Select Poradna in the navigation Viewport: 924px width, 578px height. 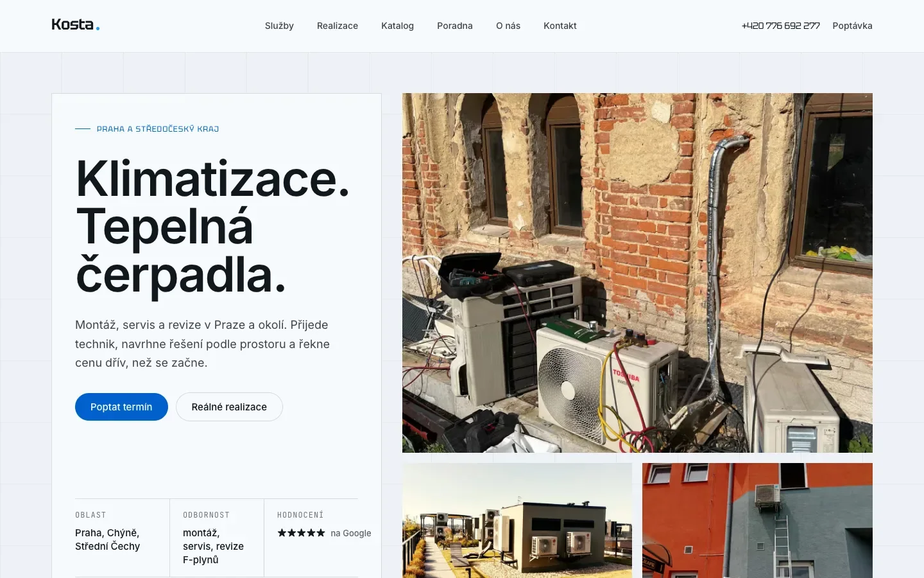455,26
